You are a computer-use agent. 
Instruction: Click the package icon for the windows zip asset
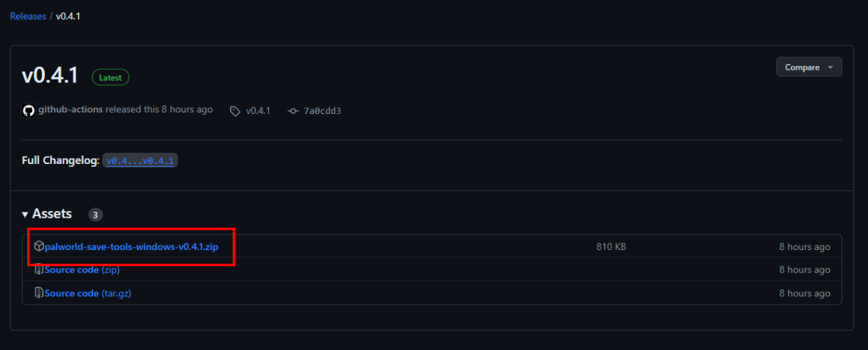pos(39,246)
